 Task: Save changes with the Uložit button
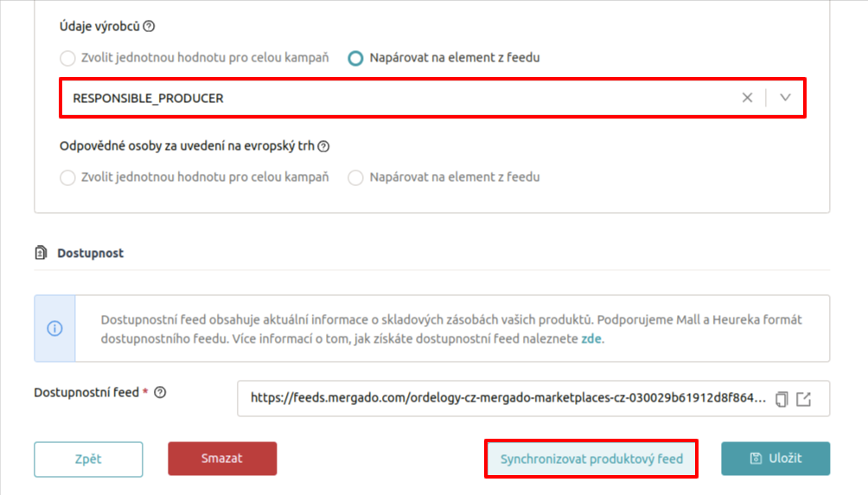pyautogui.click(x=775, y=459)
